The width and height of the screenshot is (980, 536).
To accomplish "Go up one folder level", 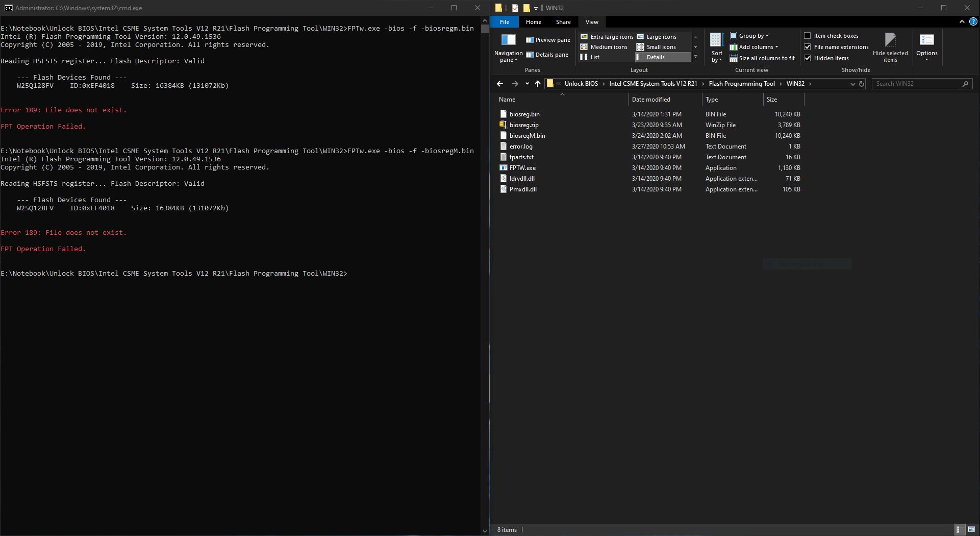I will point(538,84).
